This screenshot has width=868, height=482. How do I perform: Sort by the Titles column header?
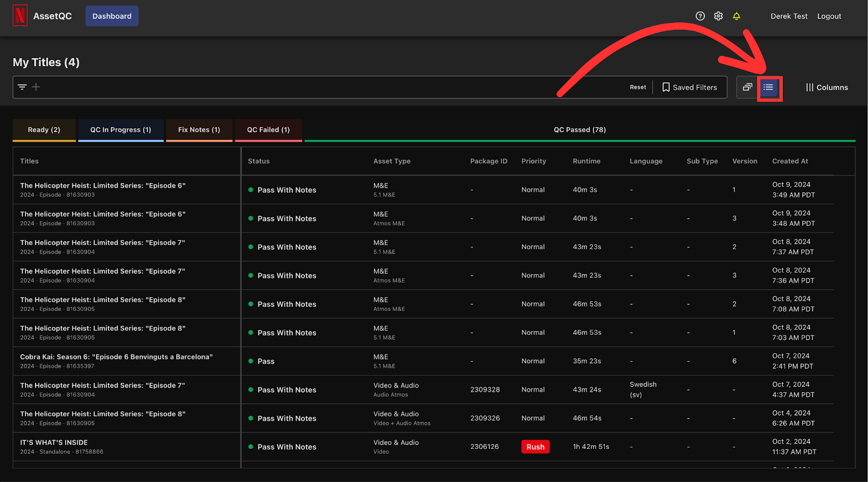(29, 161)
